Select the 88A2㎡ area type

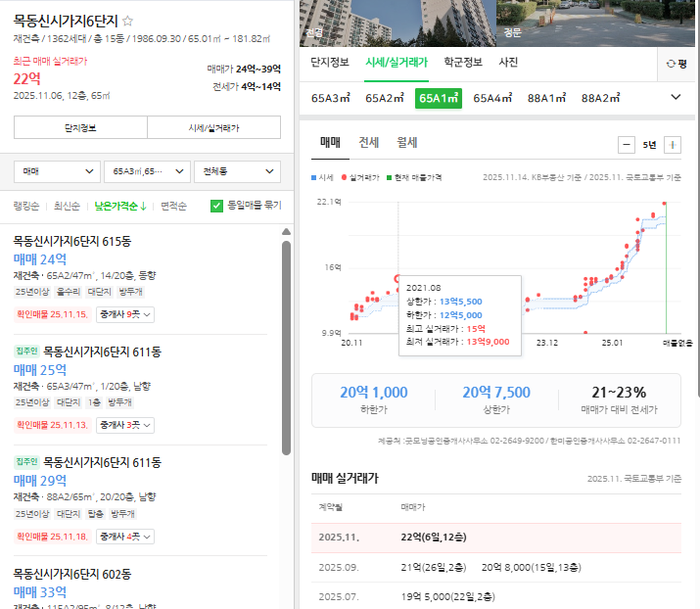pos(600,98)
